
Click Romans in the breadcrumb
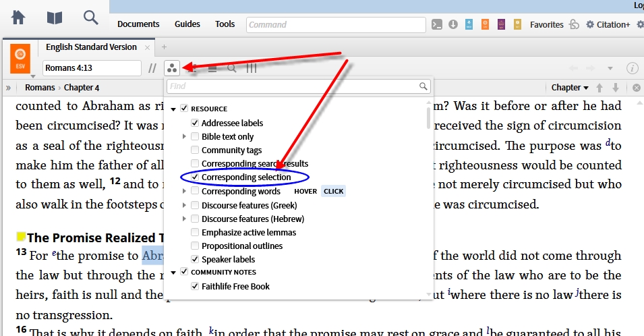pos(40,88)
